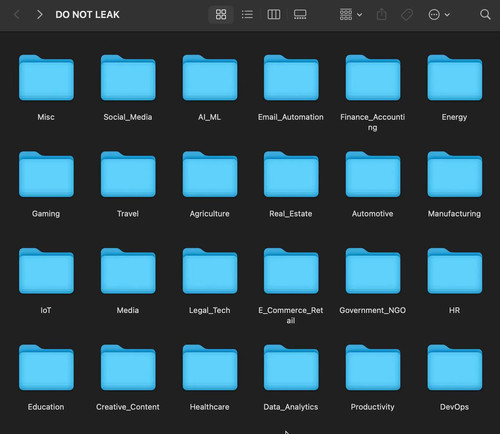Select the AI_ML folder icon
The image size is (500, 434).
[x=210, y=78]
